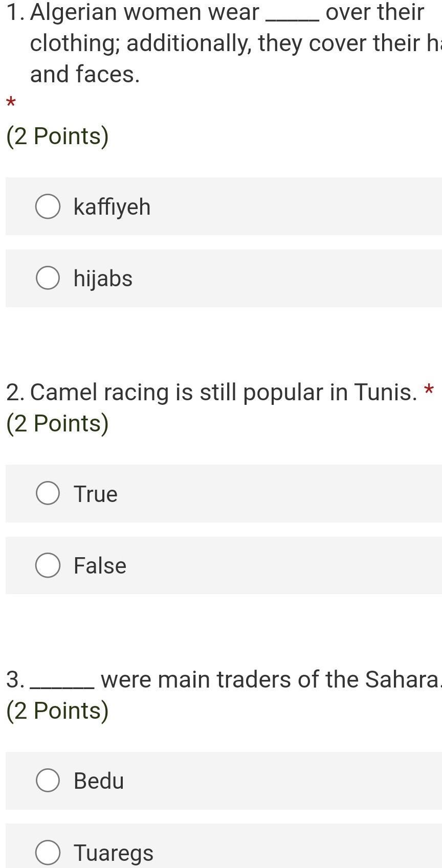
Task: Click the 'Bedu' answer label text
Action: pyautogui.click(x=99, y=781)
